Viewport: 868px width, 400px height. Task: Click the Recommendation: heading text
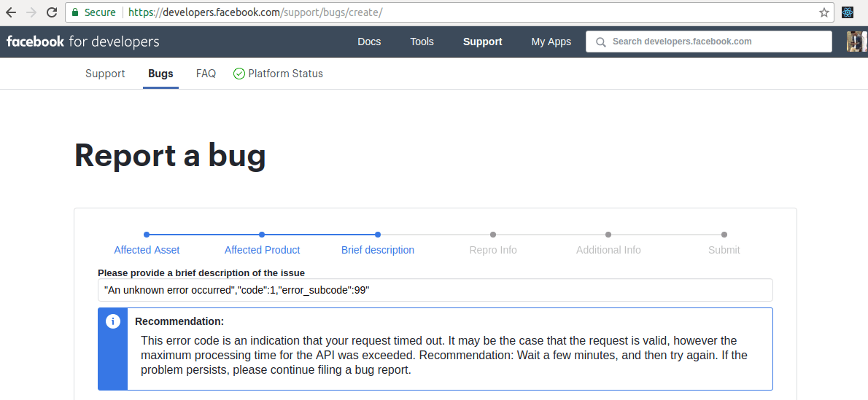tap(179, 321)
